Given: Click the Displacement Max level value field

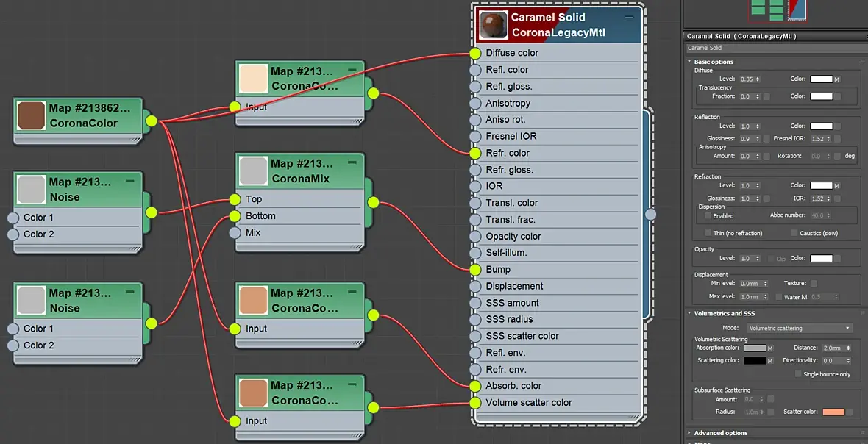Looking at the screenshot, I should [750, 297].
